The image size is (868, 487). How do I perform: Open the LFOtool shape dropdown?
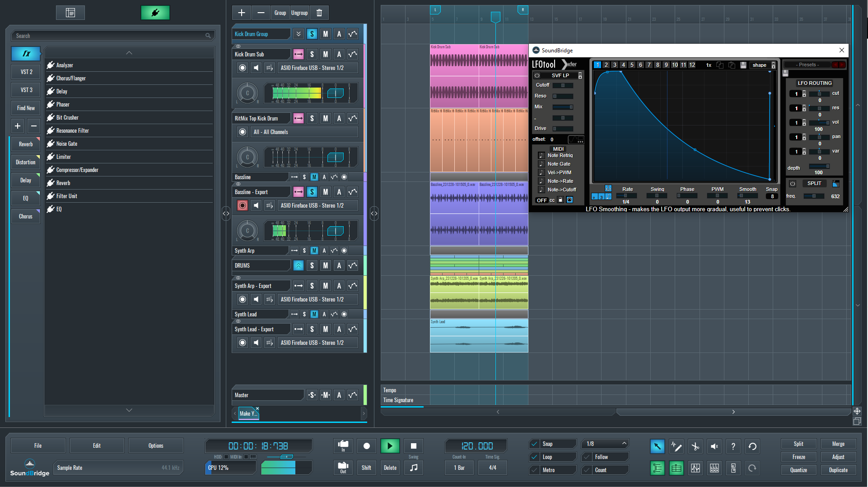tap(763, 65)
